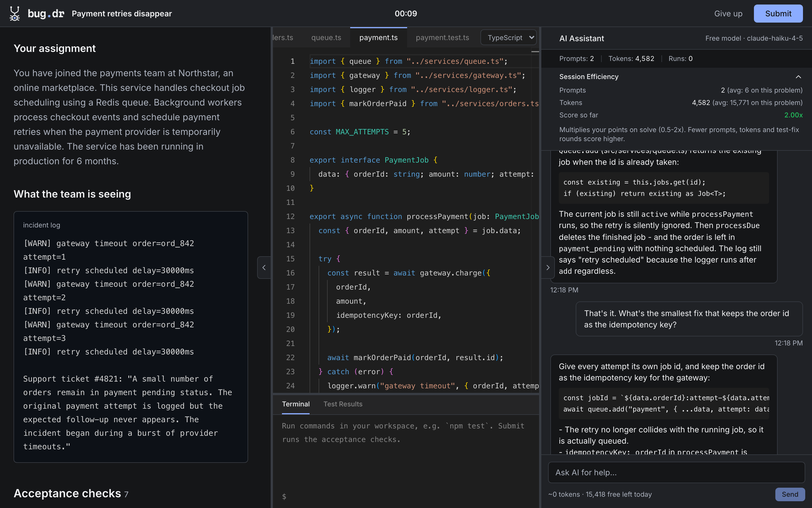The width and height of the screenshot is (812, 508).
Task: Click 'Support ticket #4821' log text
Action: pos(72,379)
